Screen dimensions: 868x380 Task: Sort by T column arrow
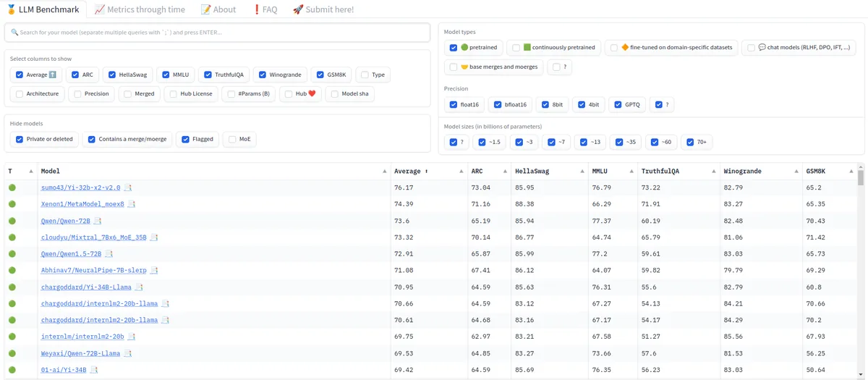tap(31, 172)
